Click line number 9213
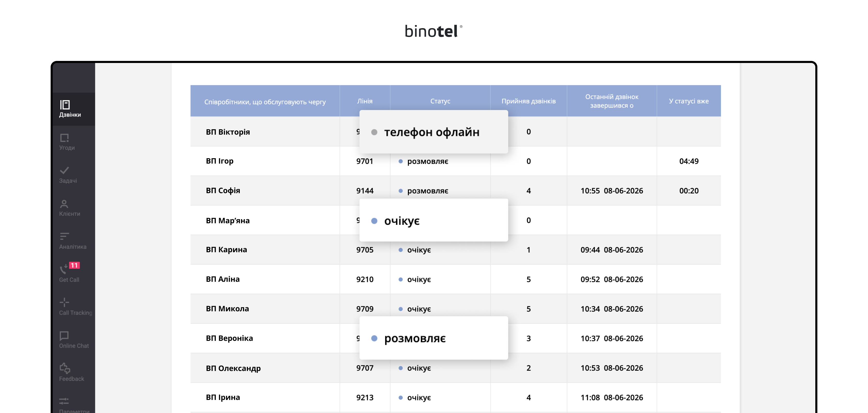The width and height of the screenshot is (868, 413). pos(365,398)
